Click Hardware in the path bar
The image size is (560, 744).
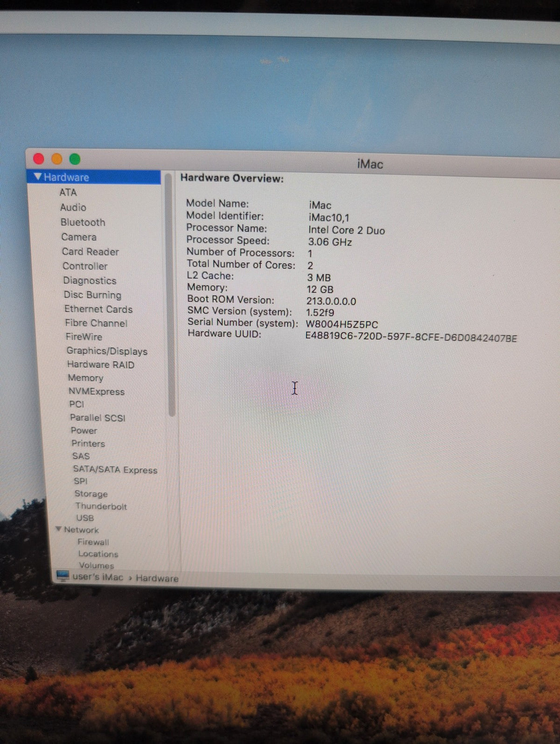(157, 578)
